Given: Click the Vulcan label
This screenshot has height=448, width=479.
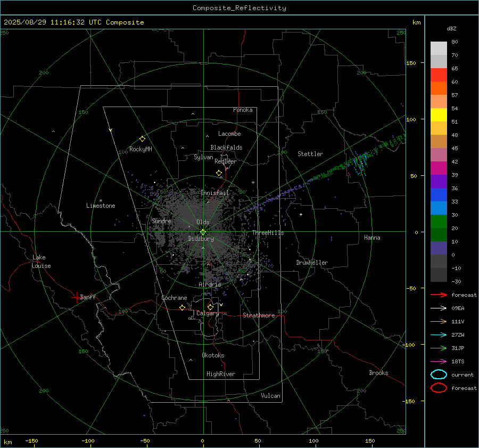Looking at the screenshot, I should [271, 396].
